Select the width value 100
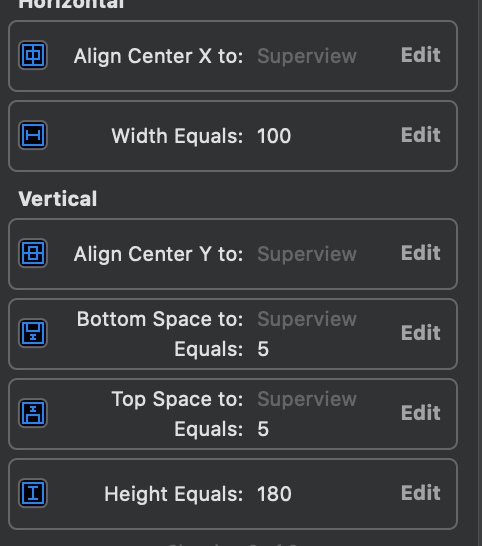This screenshot has height=546, width=482. coord(274,136)
